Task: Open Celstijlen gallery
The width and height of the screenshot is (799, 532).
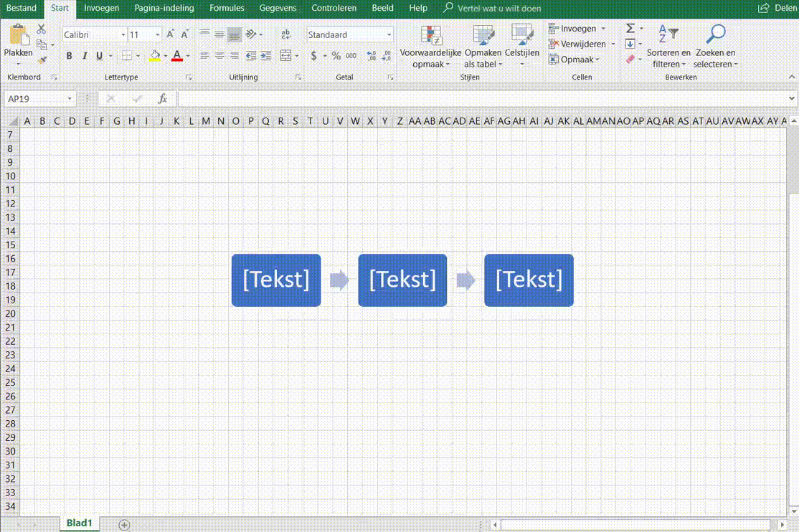Action: pyautogui.click(x=522, y=47)
